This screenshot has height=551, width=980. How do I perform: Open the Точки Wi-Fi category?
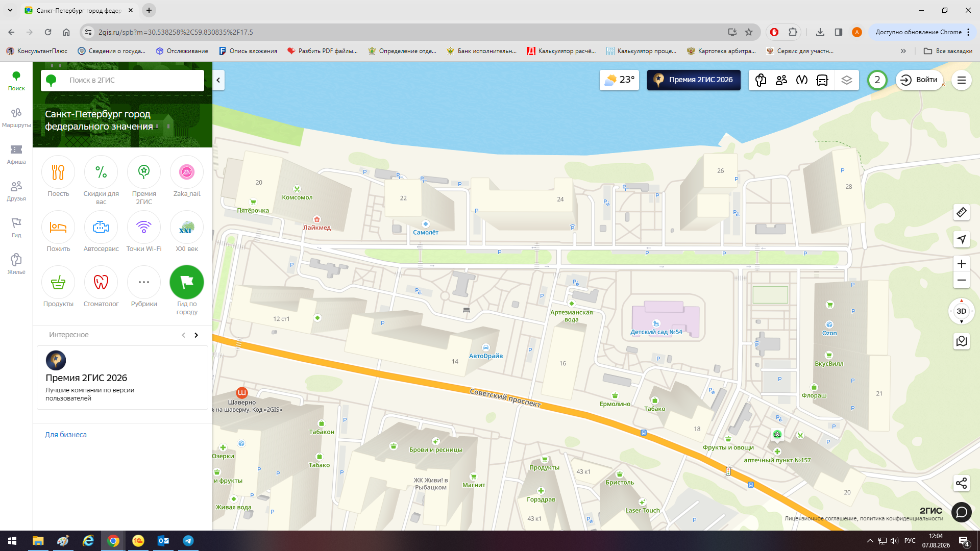tap(144, 232)
